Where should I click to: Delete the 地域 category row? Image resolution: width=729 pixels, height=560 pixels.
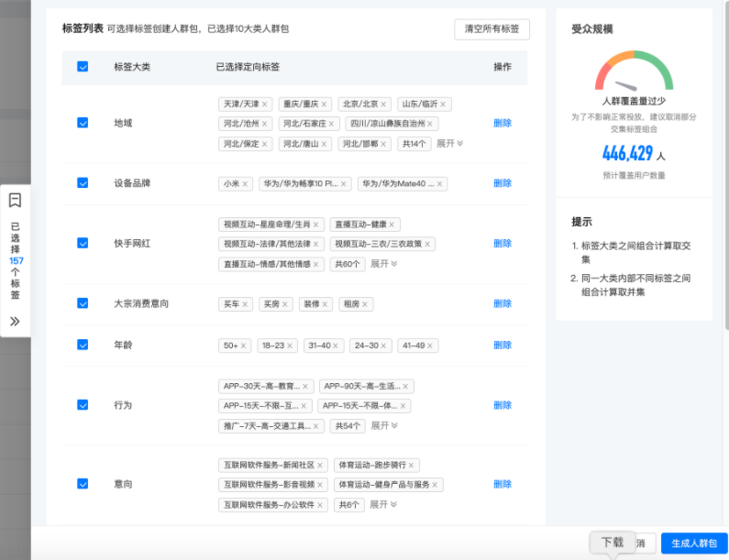point(503,123)
